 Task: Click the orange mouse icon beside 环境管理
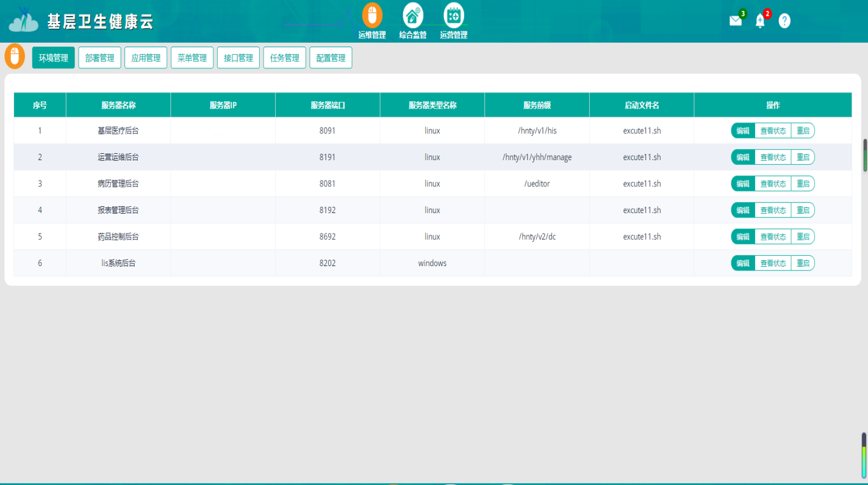click(x=15, y=56)
